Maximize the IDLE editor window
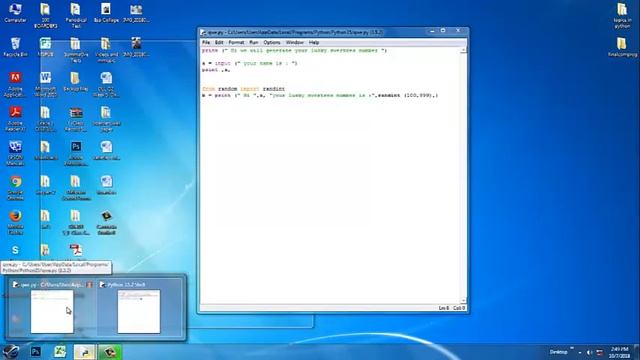 pos(443,31)
